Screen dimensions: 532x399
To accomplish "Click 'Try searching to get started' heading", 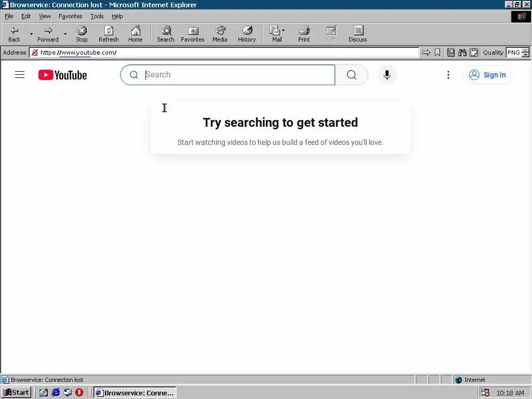I will 280,123.
